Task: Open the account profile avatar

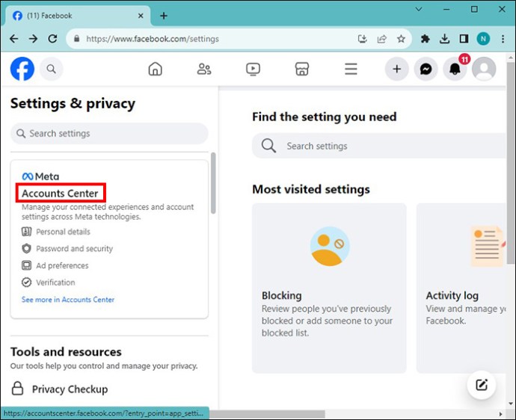Action: coord(484,69)
